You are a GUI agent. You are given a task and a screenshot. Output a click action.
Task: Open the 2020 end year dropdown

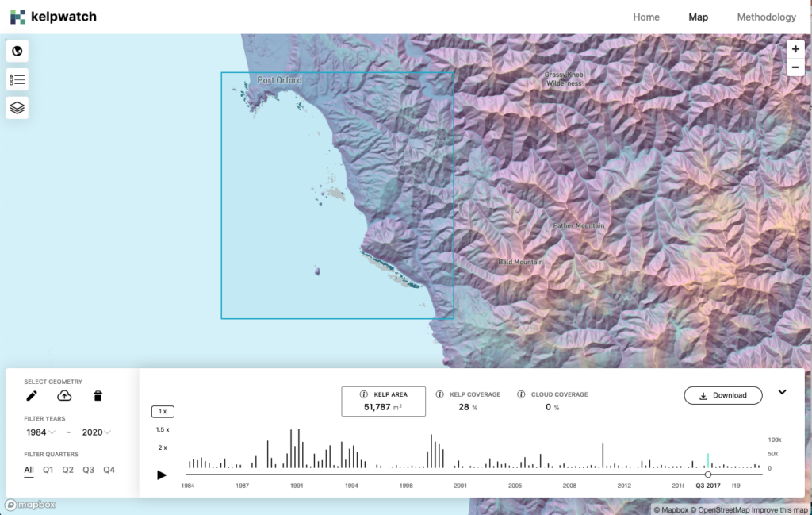(96, 432)
